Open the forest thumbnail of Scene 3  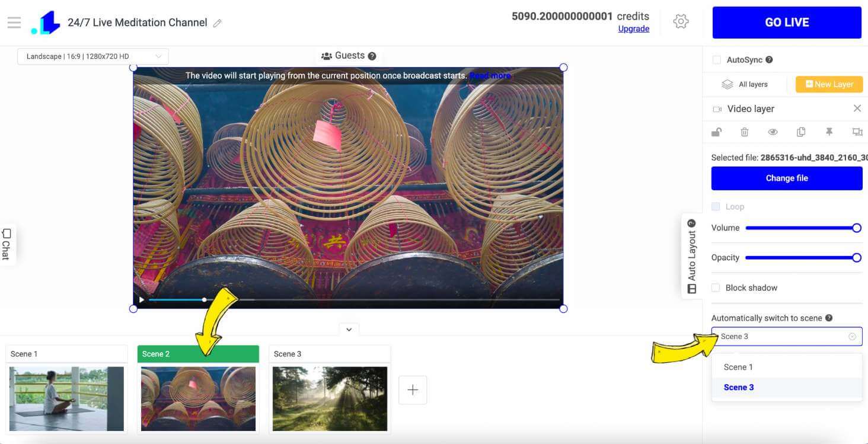click(x=330, y=398)
